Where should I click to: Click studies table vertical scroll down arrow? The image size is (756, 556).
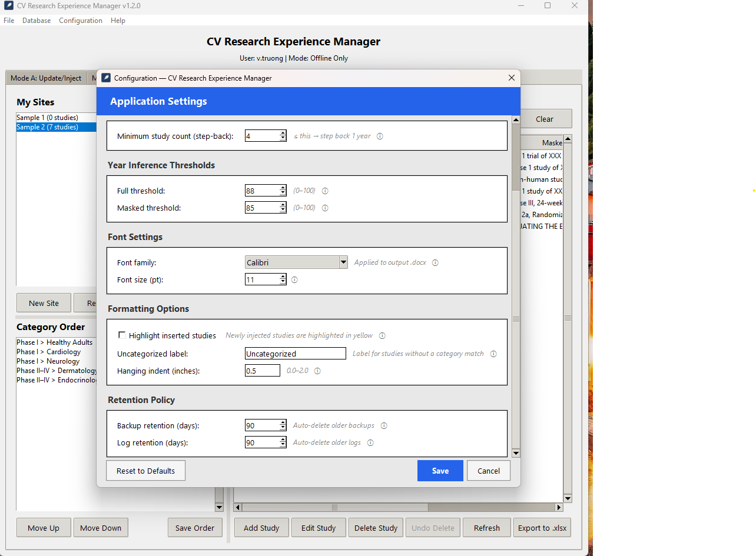[x=568, y=498]
